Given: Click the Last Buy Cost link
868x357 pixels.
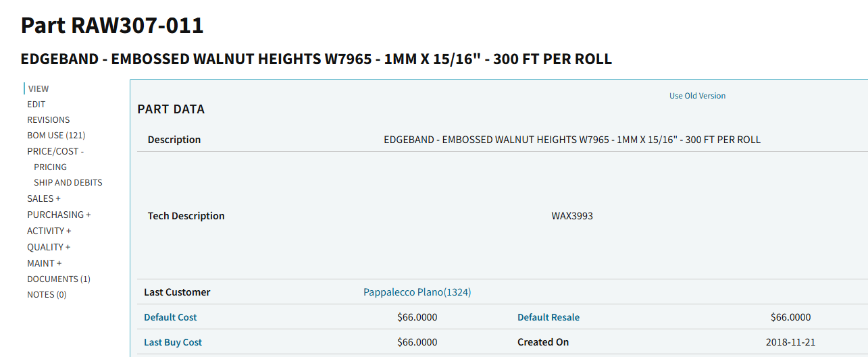Looking at the screenshot, I should point(173,342).
